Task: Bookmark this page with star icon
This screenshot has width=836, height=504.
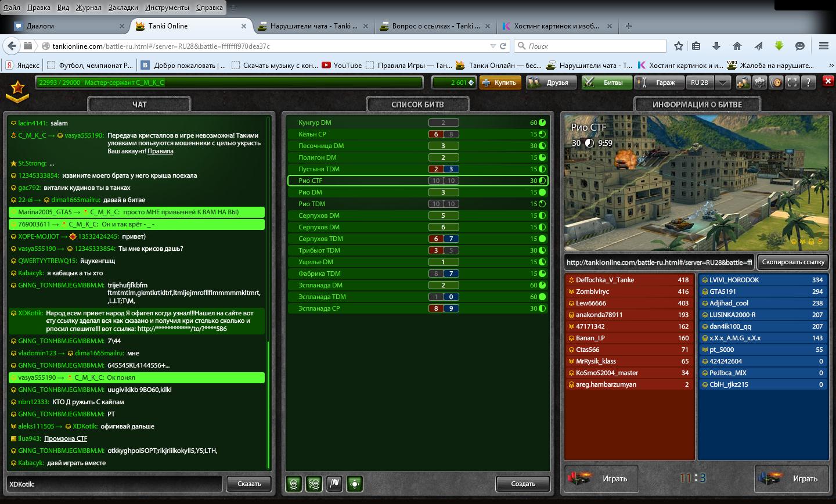Action: [679, 46]
